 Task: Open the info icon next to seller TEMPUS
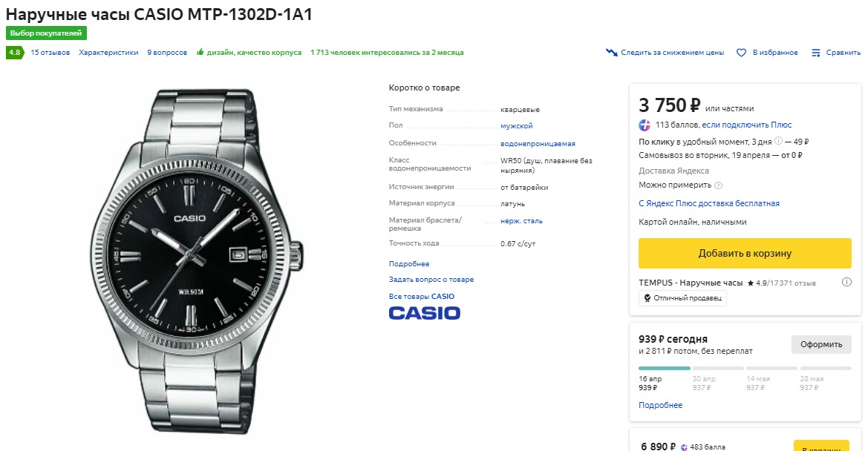[x=846, y=282]
